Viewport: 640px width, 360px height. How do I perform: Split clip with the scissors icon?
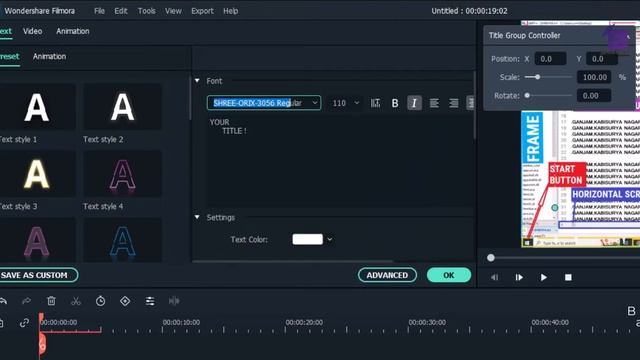(76, 301)
